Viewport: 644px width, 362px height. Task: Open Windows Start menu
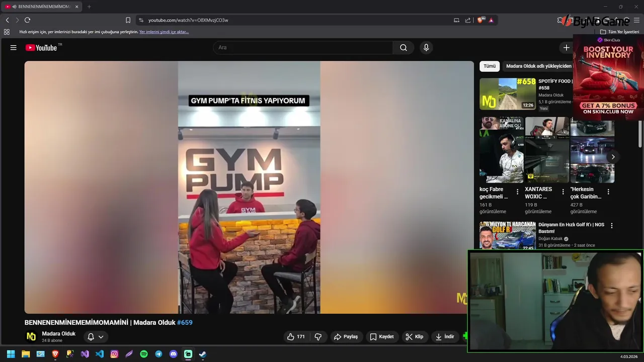coord(11,354)
